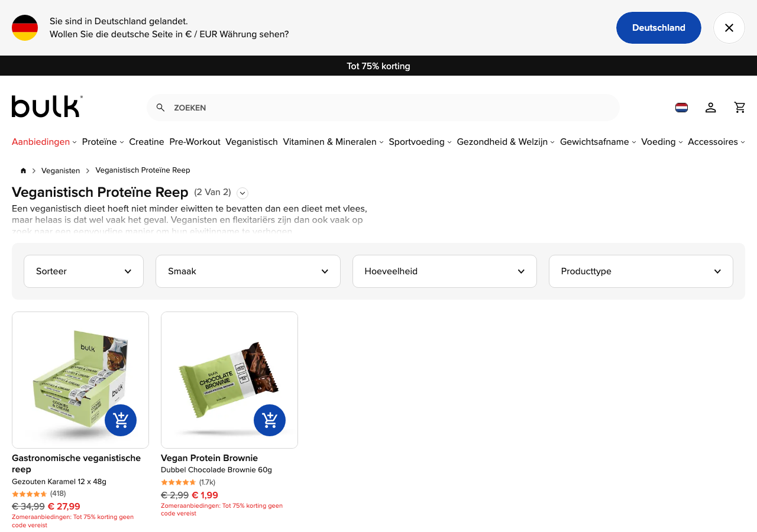Screen dimensions: 757x532
Task: Click the € 1,99 sale price
Action: 205,495
